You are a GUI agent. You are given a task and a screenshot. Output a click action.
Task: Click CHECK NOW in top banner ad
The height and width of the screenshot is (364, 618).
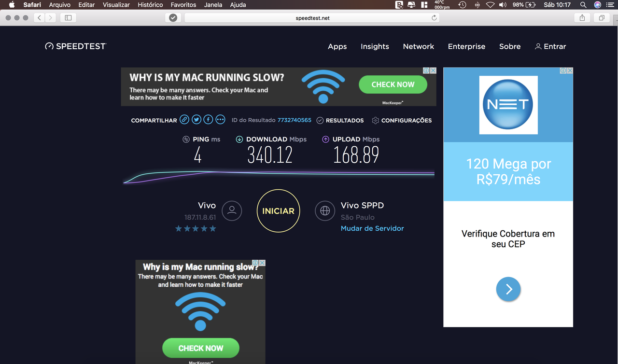[393, 84]
